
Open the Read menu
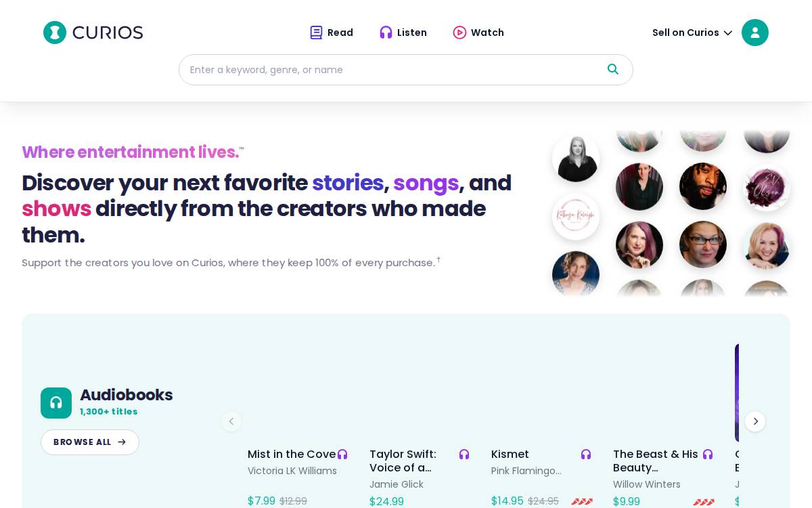332,33
